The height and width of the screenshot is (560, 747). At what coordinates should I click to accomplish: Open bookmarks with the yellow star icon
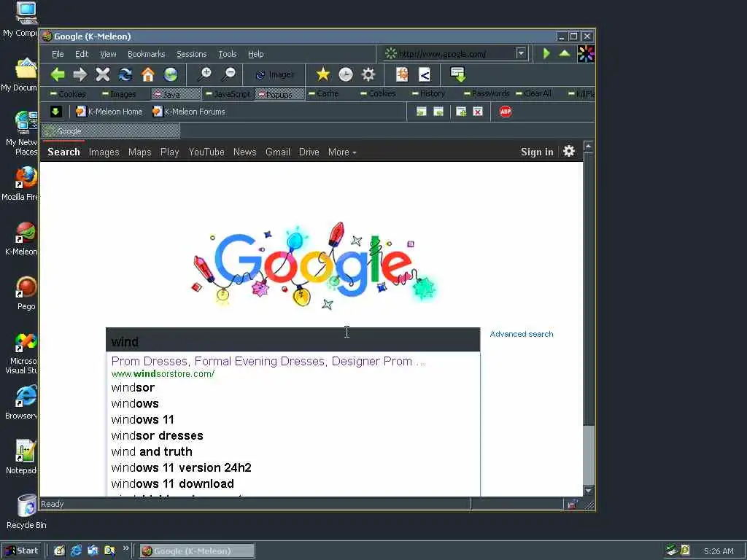click(x=323, y=74)
